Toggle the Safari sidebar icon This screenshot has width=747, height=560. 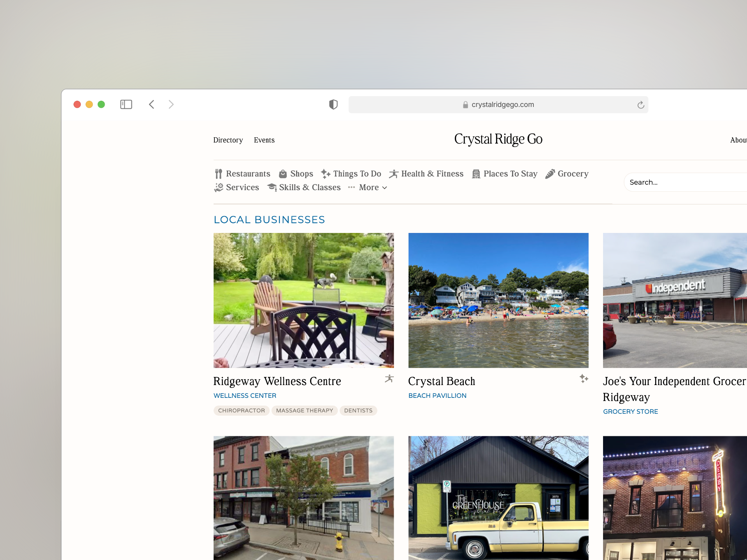pos(126,105)
